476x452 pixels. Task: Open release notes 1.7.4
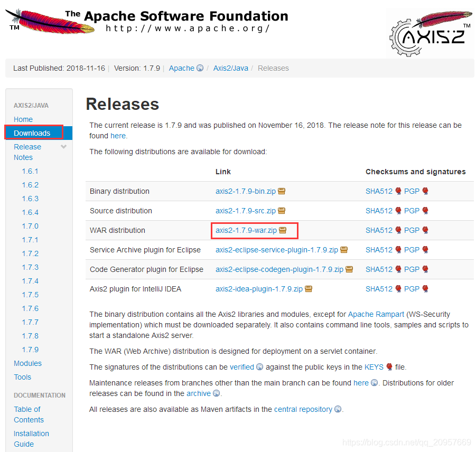click(x=30, y=281)
